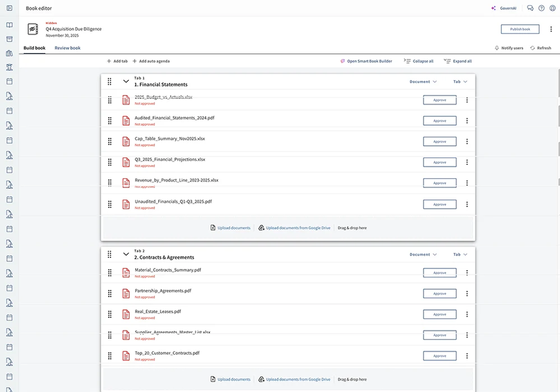
Task: Open Smart Book Builder
Action: tap(366, 61)
